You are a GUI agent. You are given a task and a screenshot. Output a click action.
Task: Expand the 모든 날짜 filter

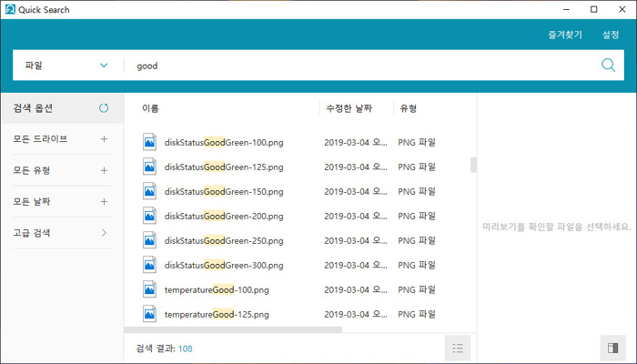click(x=104, y=201)
